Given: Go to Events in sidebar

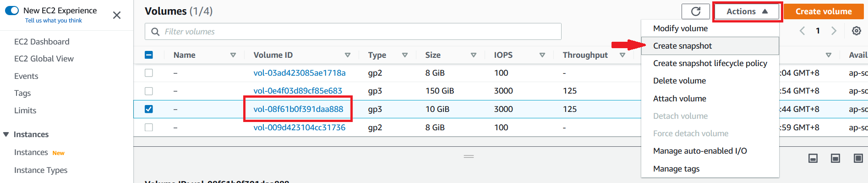Looking at the screenshot, I should (26, 76).
